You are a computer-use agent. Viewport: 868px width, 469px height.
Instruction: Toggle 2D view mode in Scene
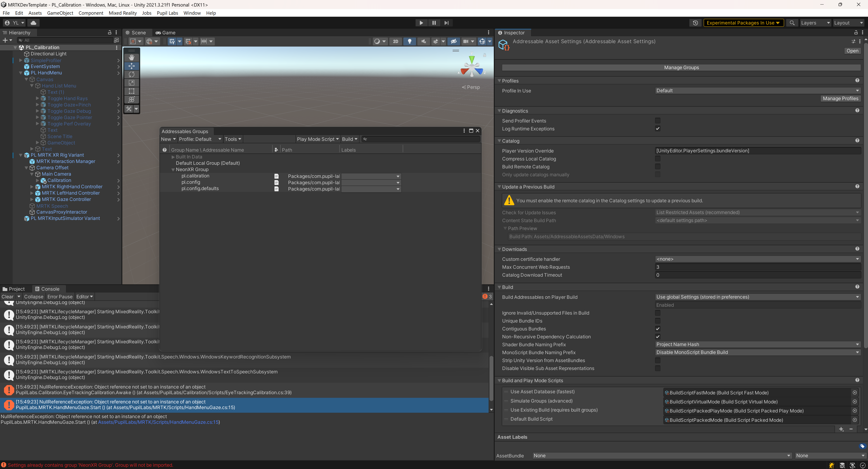tap(396, 41)
